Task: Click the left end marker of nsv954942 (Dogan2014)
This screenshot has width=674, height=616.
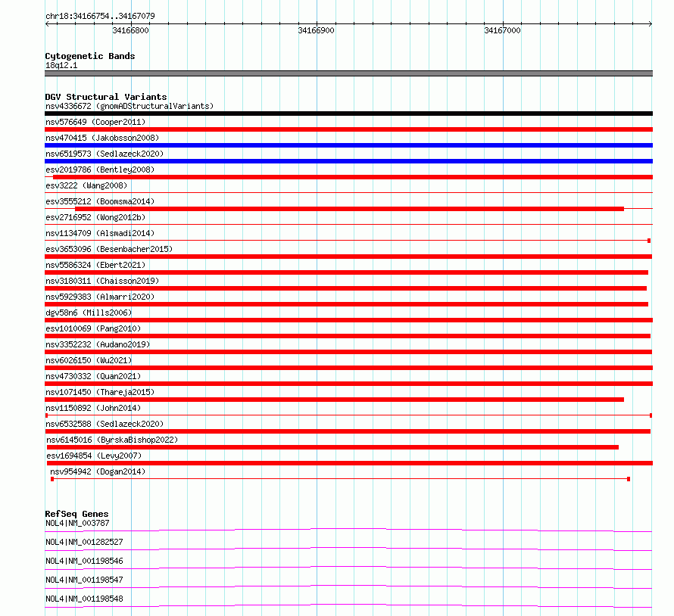Action: [52, 479]
